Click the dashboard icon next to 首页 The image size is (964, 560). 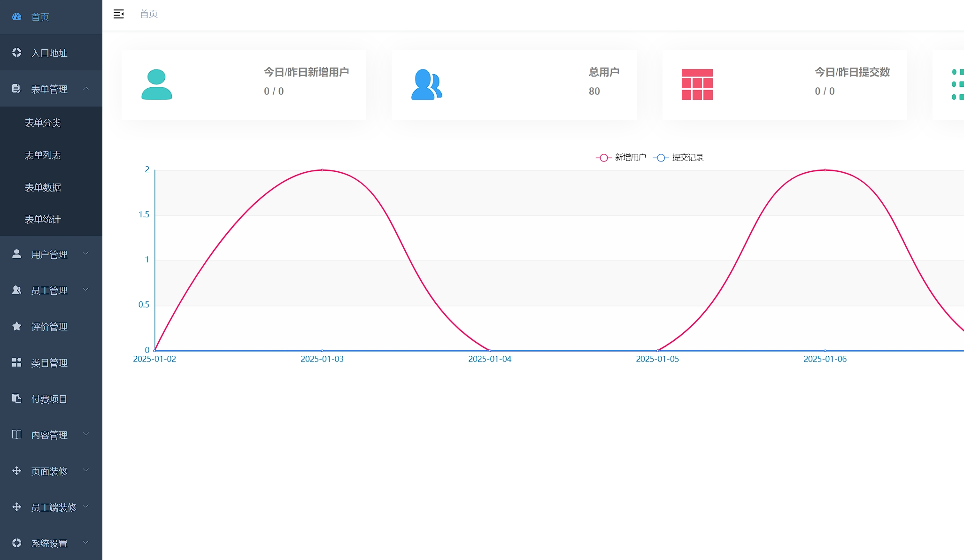(x=17, y=16)
